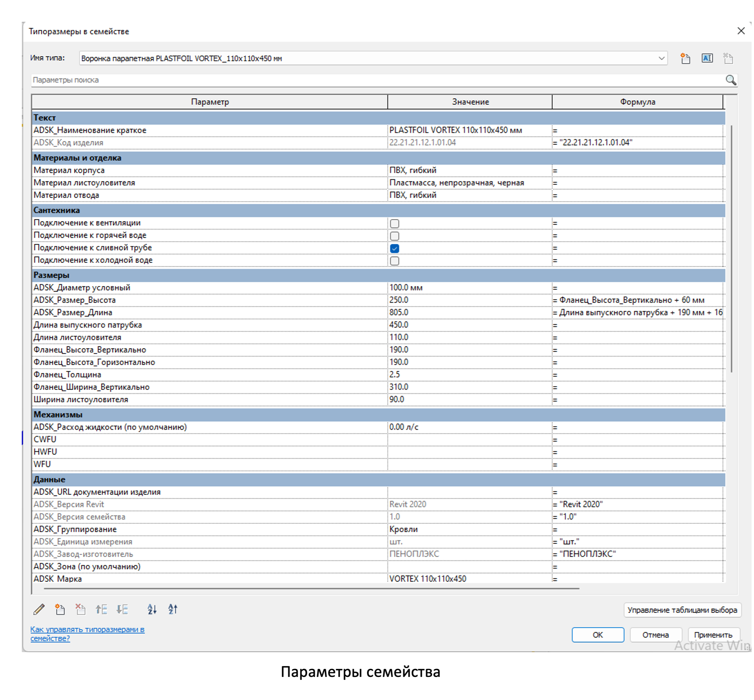Click the Edit parameter pencil icon
The image size is (754, 700).
[x=39, y=609]
